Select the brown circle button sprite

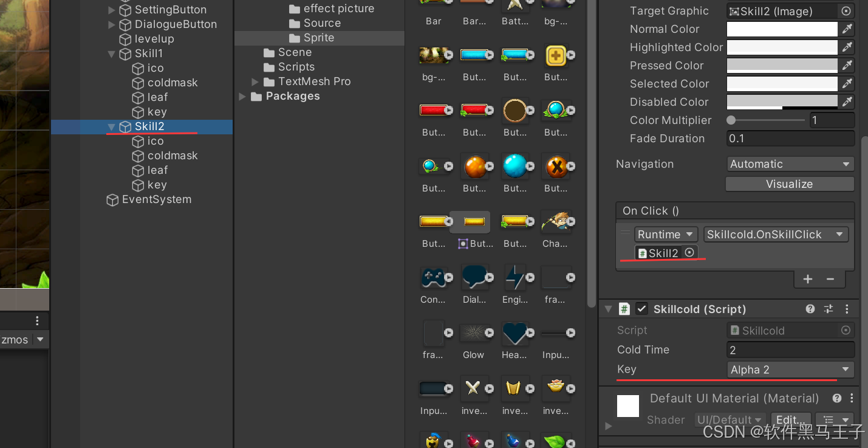coord(514,111)
